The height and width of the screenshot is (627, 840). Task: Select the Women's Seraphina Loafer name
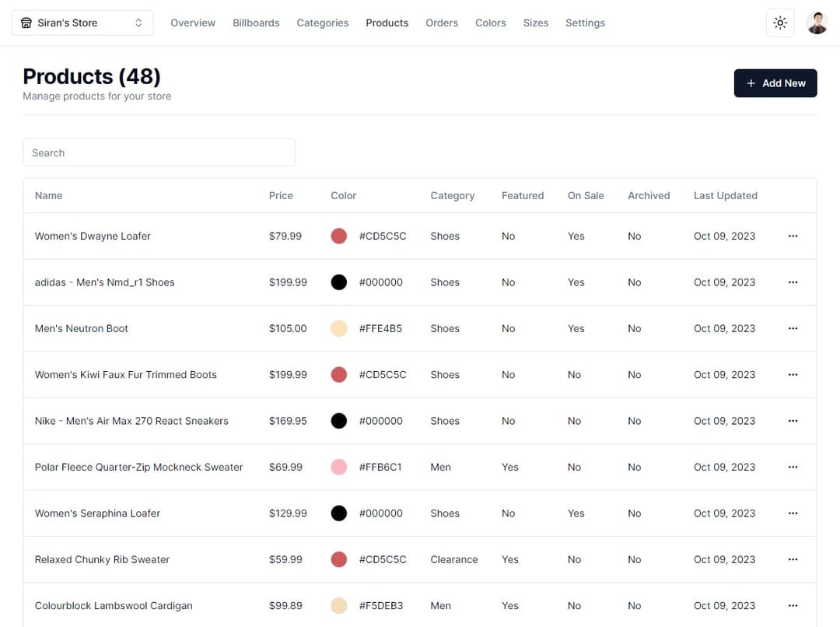(97, 513)
